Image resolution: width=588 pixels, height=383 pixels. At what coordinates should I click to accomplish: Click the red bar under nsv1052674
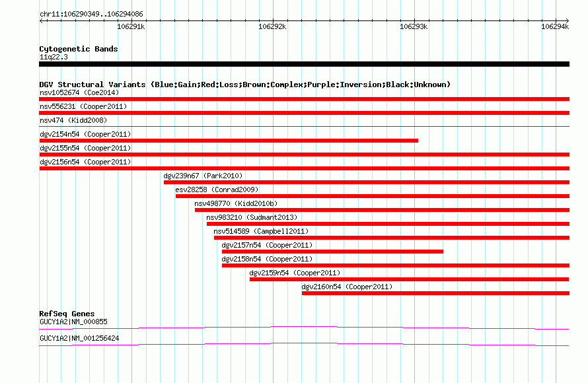pyautogui.click(x=304, y=99)
